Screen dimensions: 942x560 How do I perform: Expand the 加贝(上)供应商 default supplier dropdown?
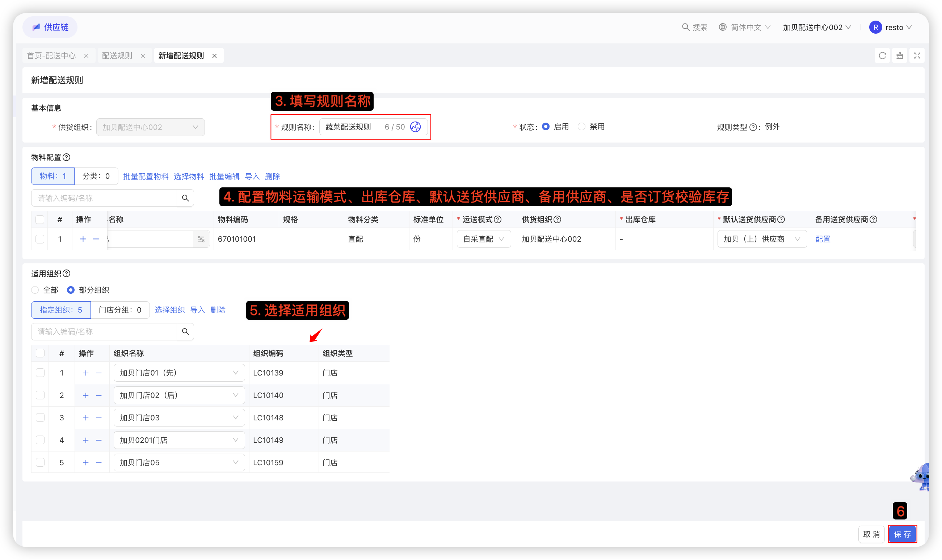click(762, 239)
